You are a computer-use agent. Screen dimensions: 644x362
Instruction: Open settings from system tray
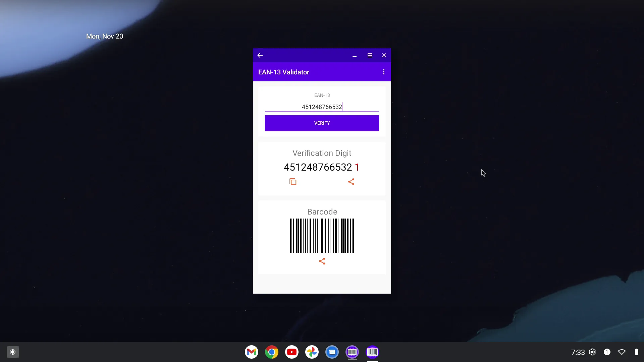[x=592, y=352]
